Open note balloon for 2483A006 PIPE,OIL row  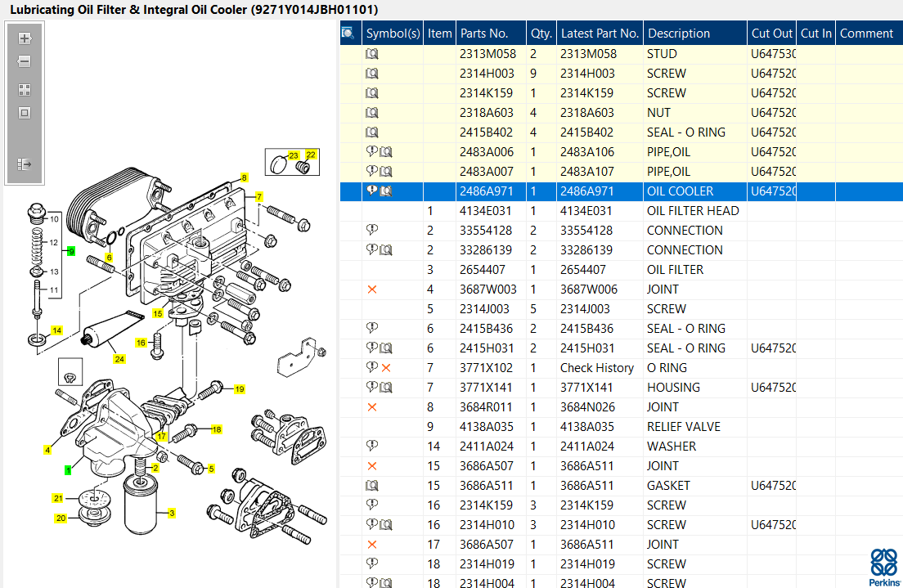[x=371, y=151]
